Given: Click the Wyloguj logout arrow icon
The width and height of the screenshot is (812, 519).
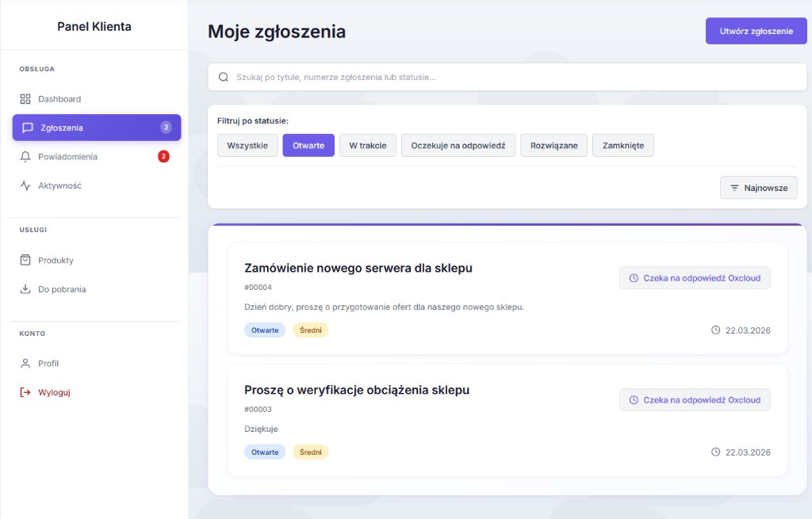Looking at the screenshot, I should coord(25,391).
